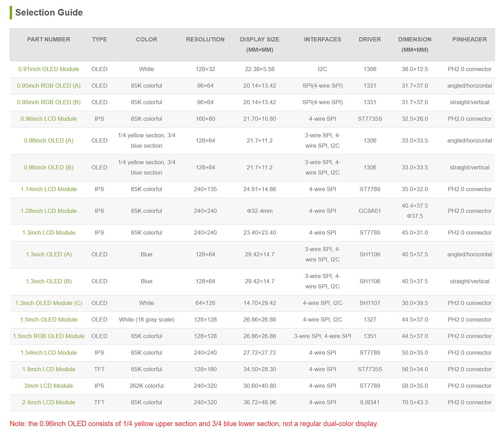Select the 1.3inch OLED (B) link
The height and width of the screenshot is (435, 504).
pos(49,281)
